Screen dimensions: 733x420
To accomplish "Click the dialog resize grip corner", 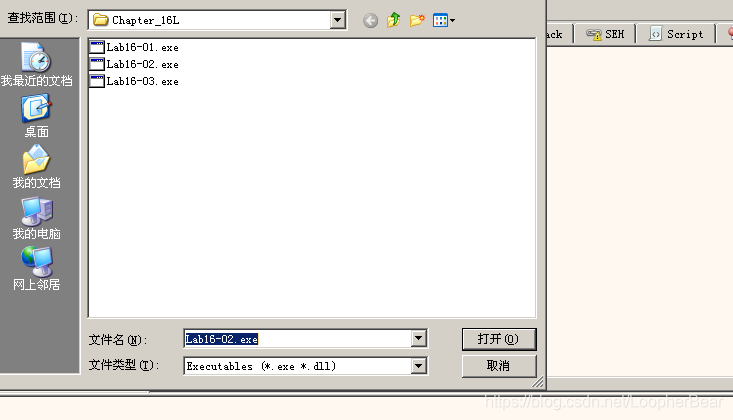I will tap(539, 382).
